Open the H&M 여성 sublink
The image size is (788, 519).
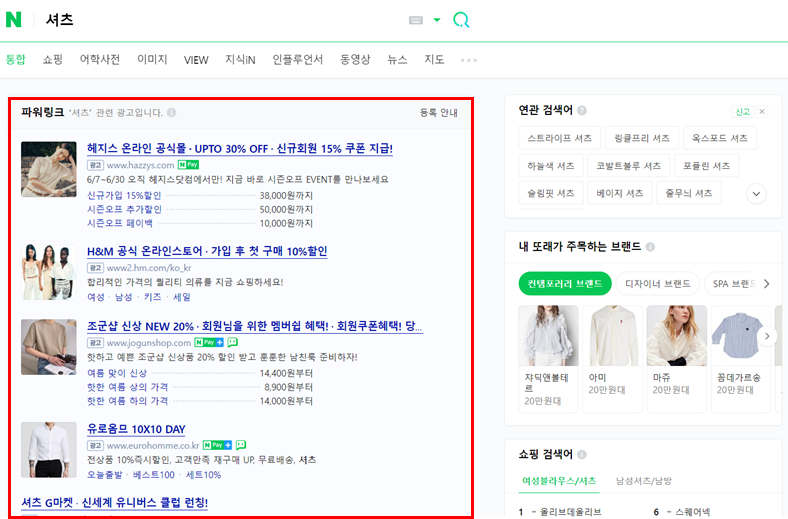95,297
